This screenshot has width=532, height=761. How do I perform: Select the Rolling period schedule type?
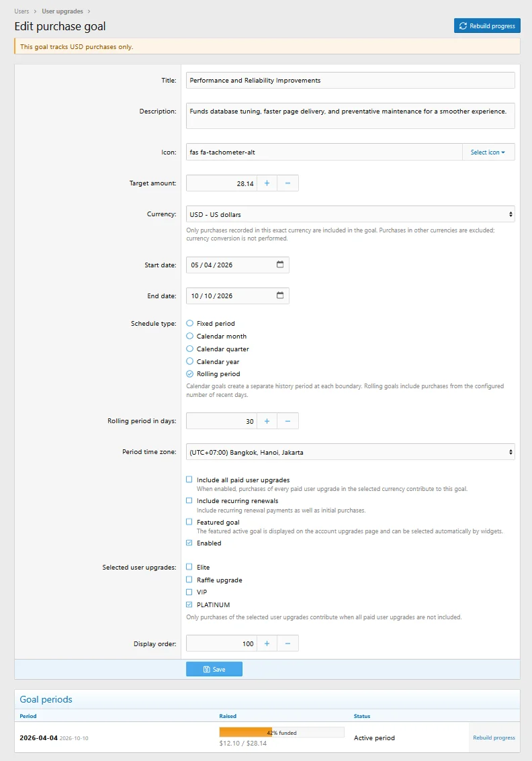pos(190,373)
